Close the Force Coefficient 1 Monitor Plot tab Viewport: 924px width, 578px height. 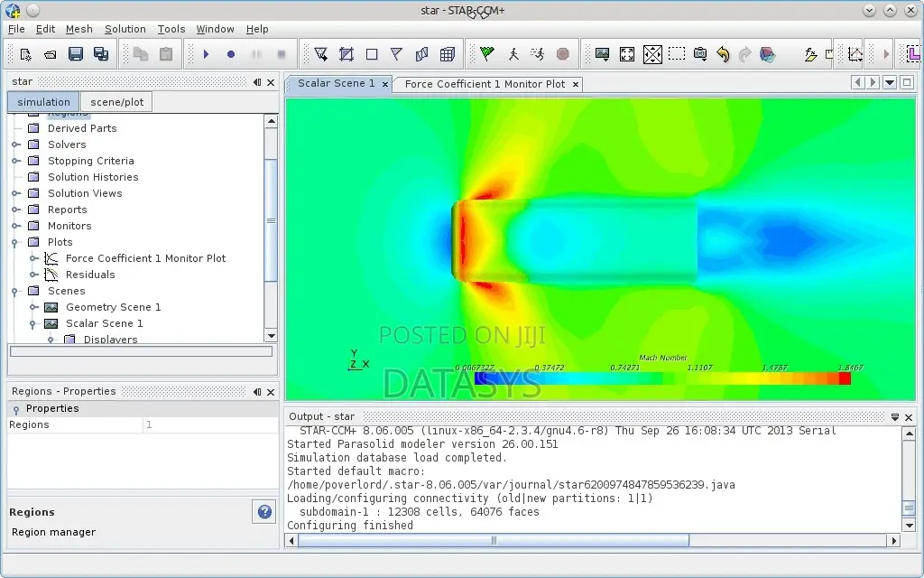click(576, 84)
